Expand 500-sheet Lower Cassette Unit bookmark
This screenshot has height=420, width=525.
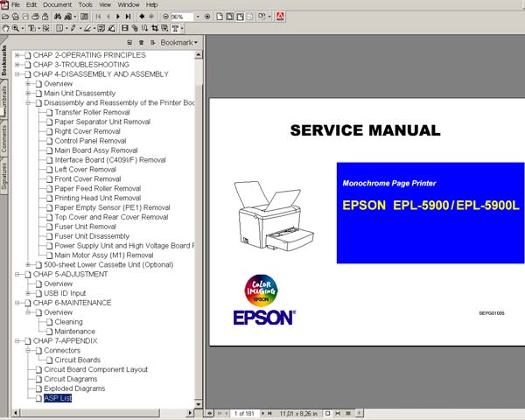coord(28,264)
